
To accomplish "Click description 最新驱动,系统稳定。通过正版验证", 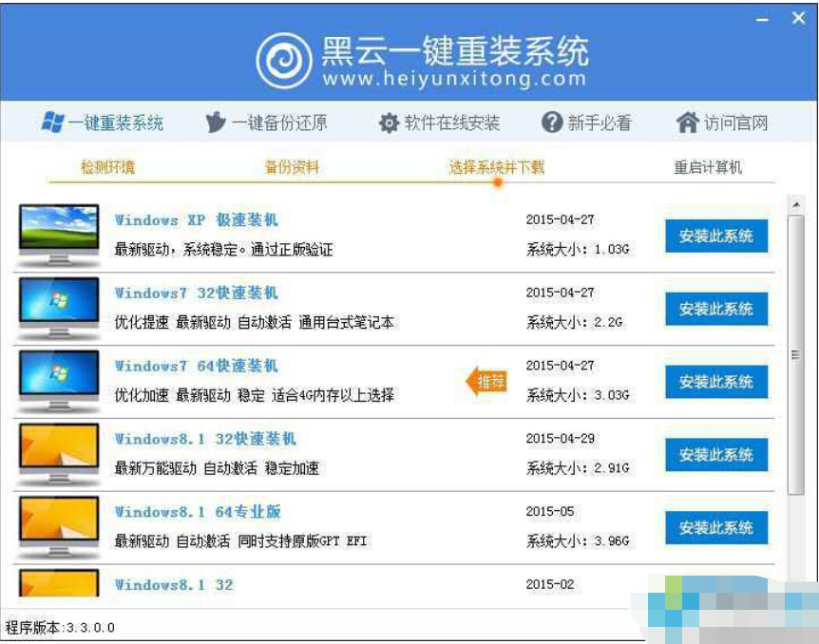I will coord(223,249).
